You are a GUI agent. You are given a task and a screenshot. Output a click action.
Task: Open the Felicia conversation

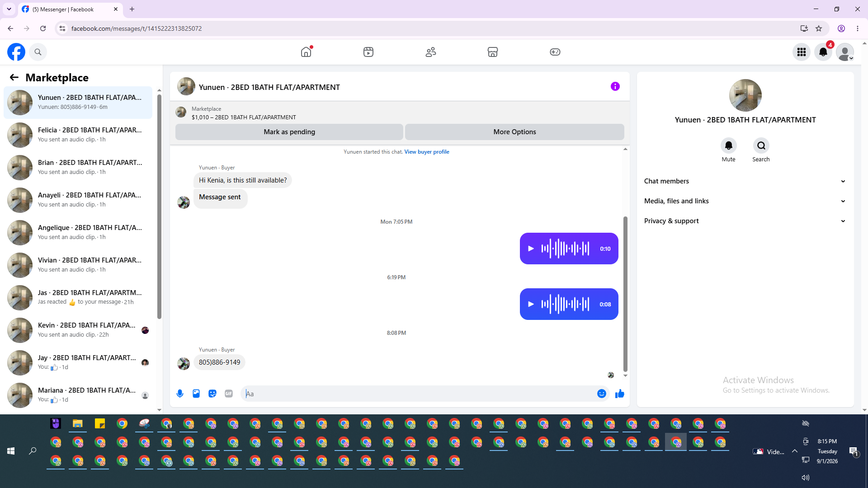pyautogui.click(x=78, y=135)
